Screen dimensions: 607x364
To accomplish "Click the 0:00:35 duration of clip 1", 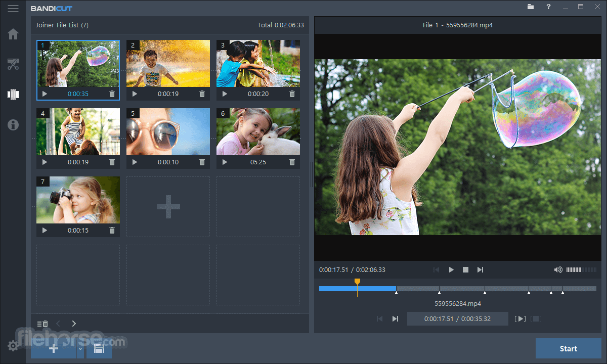I will [78, 94].
